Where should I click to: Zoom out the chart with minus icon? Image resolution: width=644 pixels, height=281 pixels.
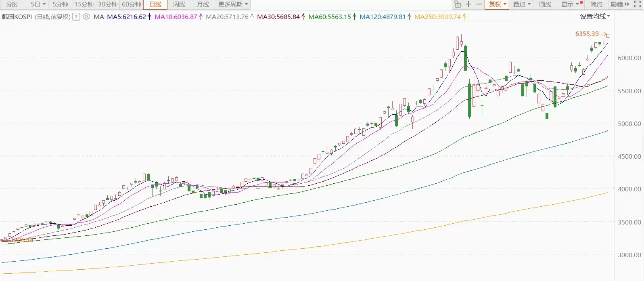point(479,4)
